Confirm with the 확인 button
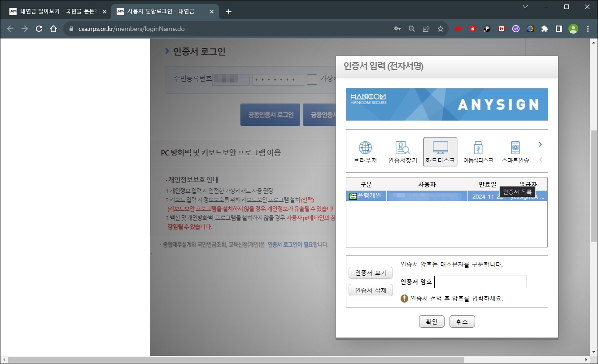 point(432,321)
